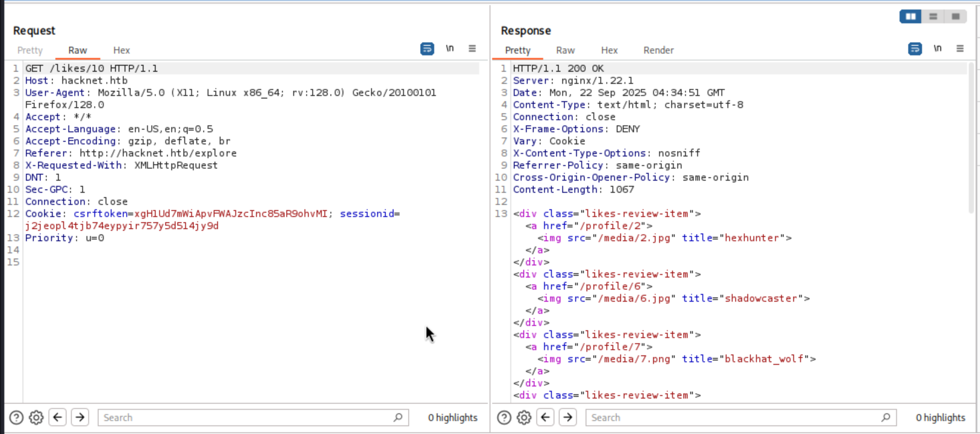
Task: Go to previous match in Response search
Action: tap(545, 418)
